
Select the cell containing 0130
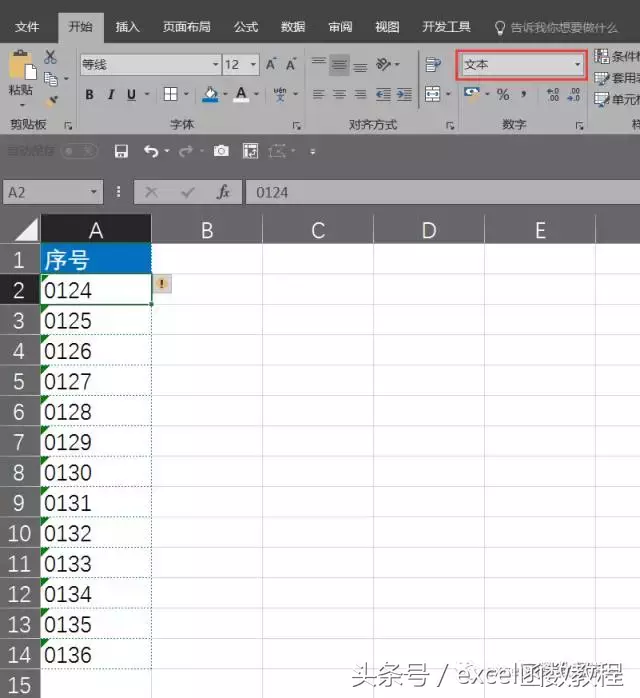[x=96, y=472]
